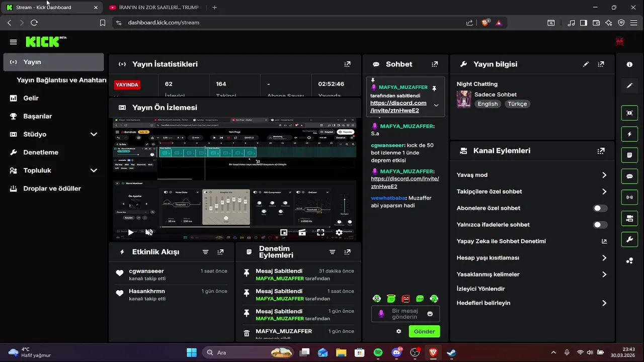Viewport: 644px width, 362px height.
Task: Open Etkinlik Akışı filter icon
Action: pos(205,252)
